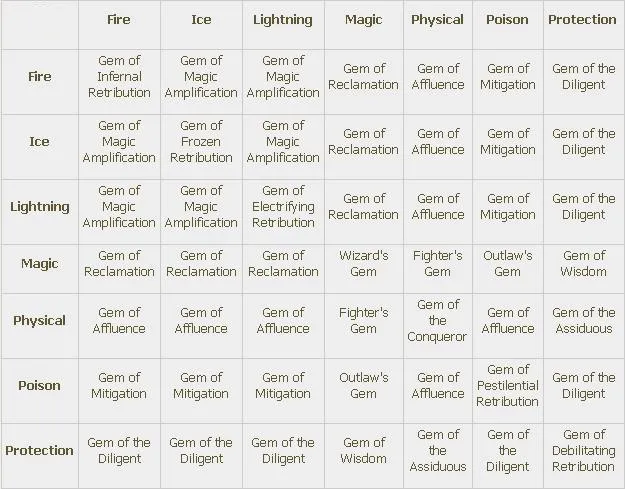Select the Fire row label
The image size is (625, 489).
click(x=39, y=77)
